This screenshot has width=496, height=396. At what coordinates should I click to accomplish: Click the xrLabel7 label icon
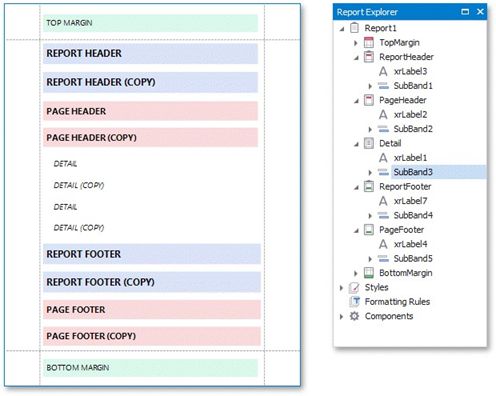[383, 201]
